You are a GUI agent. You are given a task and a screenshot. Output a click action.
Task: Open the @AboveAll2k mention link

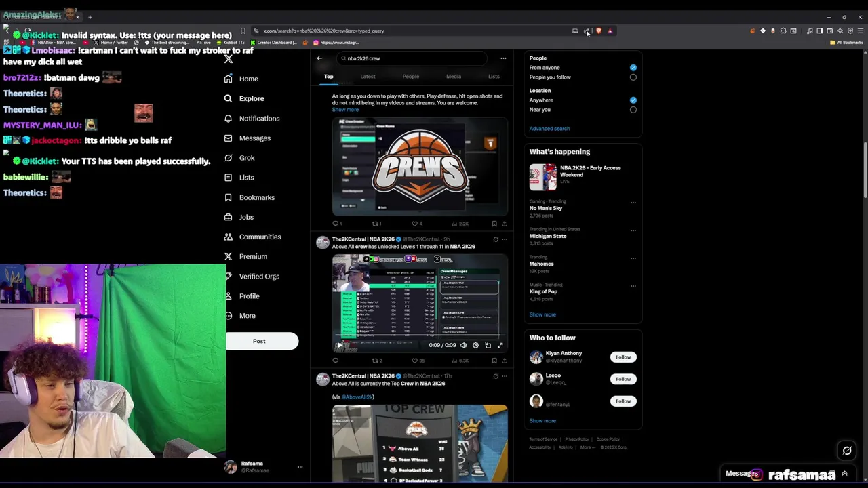coord(358,397)
